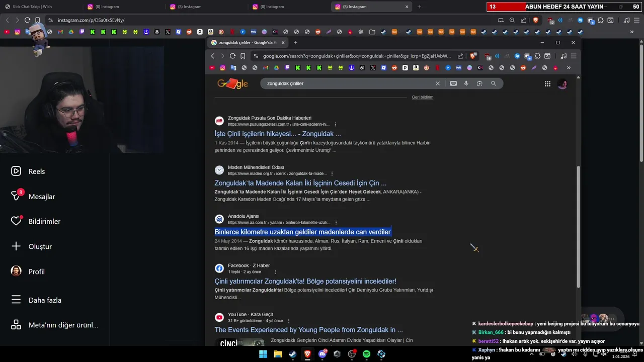The image size is (644, 362).
Task: Open extensions puzzle icon in Google window
Action: (537, 56)
